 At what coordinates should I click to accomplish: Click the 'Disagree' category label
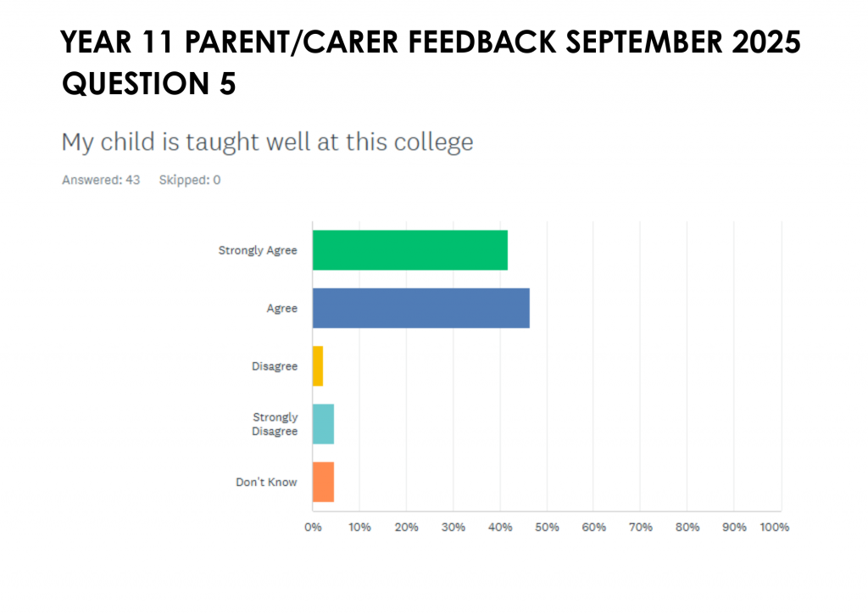click(x=275, y=366)
